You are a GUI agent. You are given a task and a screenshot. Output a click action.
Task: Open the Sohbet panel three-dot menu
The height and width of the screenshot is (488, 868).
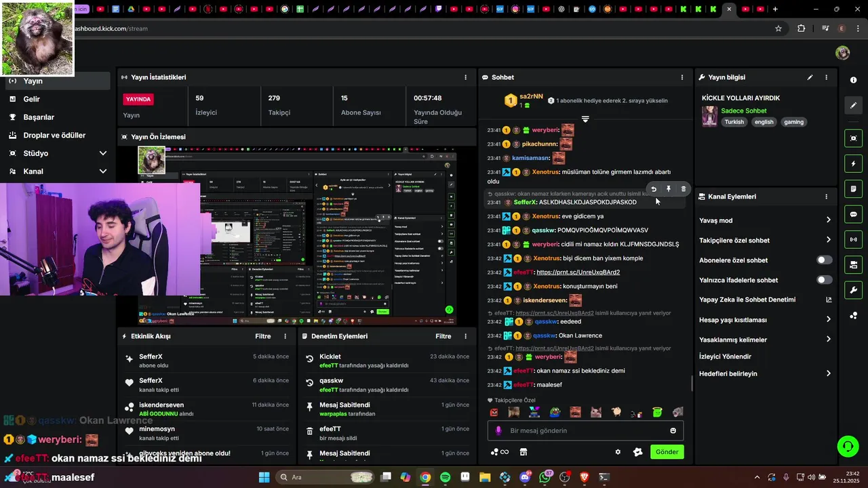(x=682, y=77)
